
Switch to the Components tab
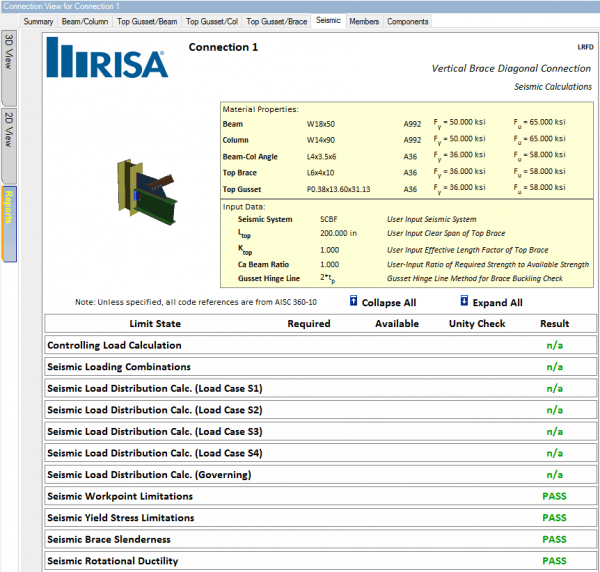[x=407, y=21]
